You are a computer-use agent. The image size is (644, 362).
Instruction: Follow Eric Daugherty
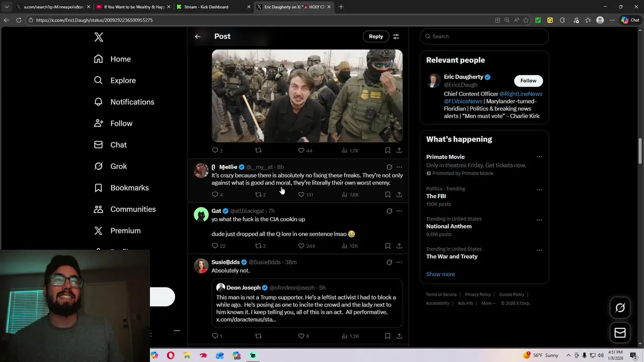528,80
